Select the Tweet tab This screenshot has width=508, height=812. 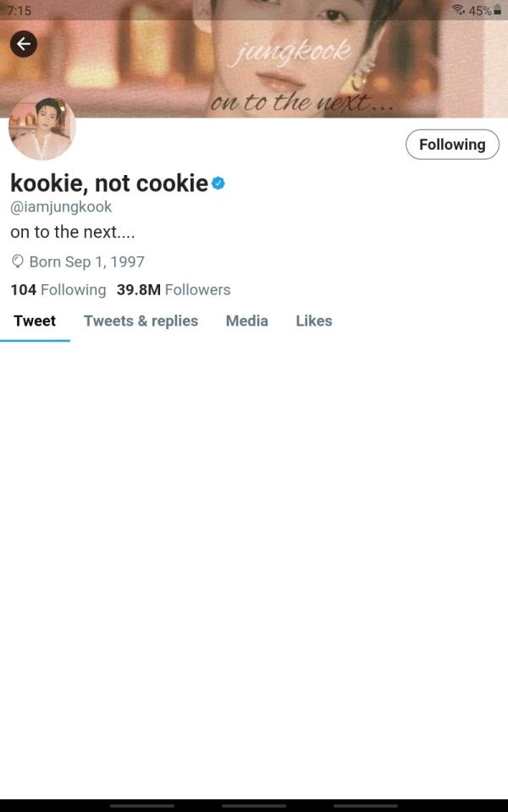click(x=35, y=321)
